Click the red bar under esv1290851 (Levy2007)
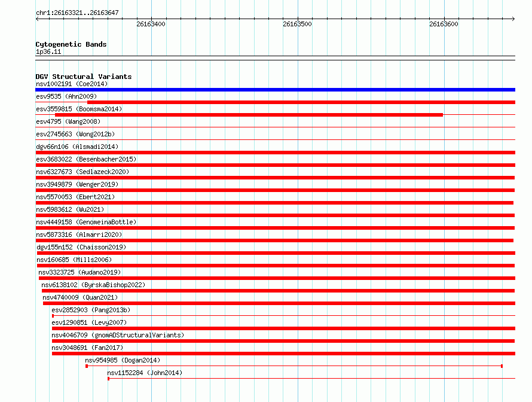Image resolution: width=532 pixels, height=402 pixels. click(x=284, y=328)
